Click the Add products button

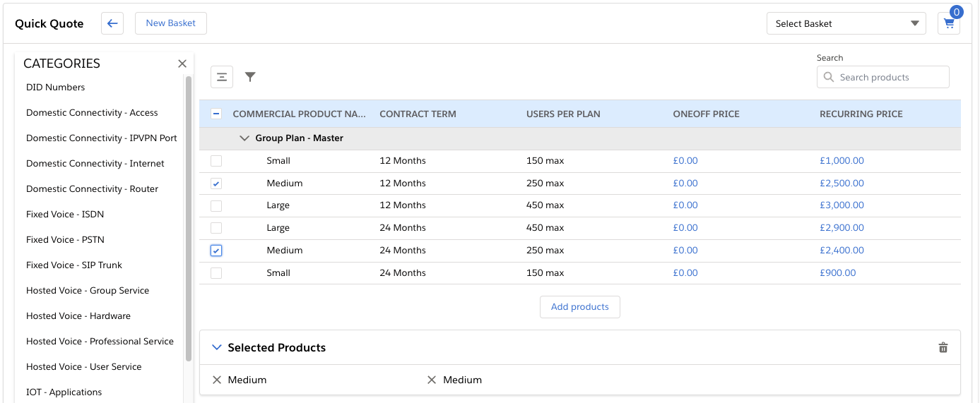pyautogui.click(x=580, y=307)
